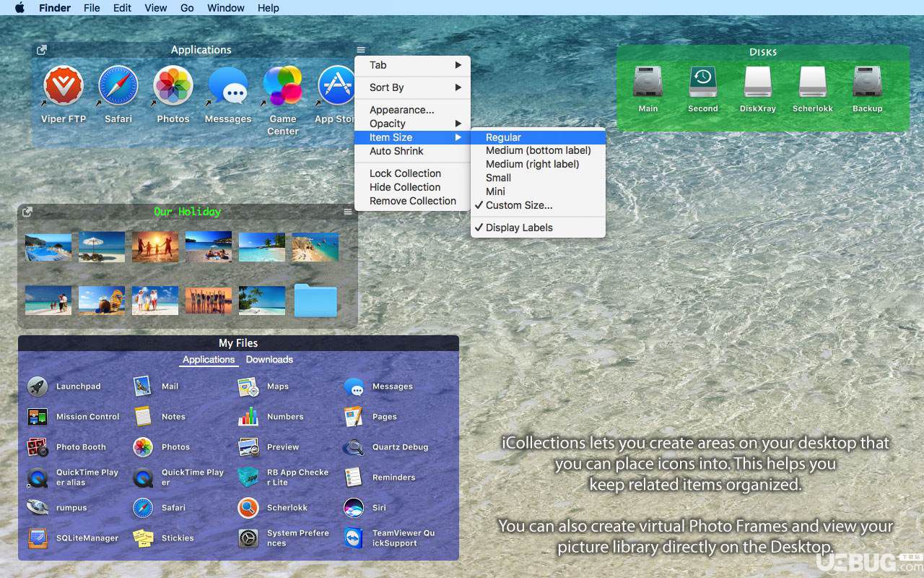Open Appearance settings for the collection
This screenshot has width=924, height=578.
tap(412, 110)
